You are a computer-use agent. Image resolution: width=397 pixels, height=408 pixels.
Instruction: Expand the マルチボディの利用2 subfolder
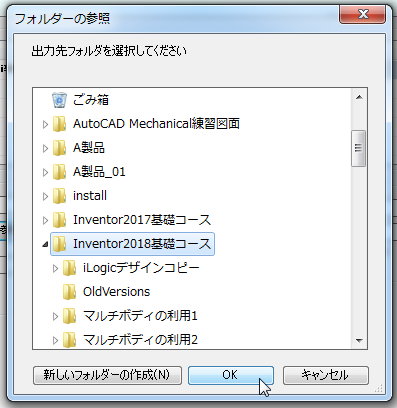pyautogui.click(x=55, y=340)
